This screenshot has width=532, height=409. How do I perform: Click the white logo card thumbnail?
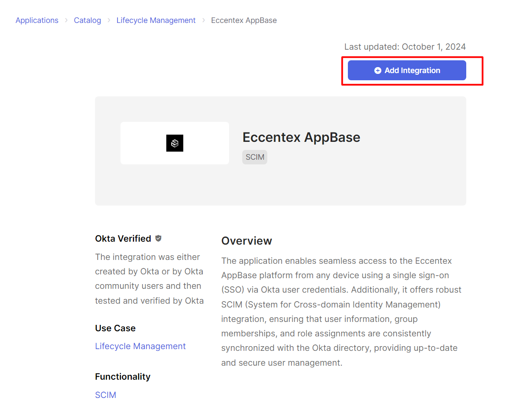tap(175, 143)
